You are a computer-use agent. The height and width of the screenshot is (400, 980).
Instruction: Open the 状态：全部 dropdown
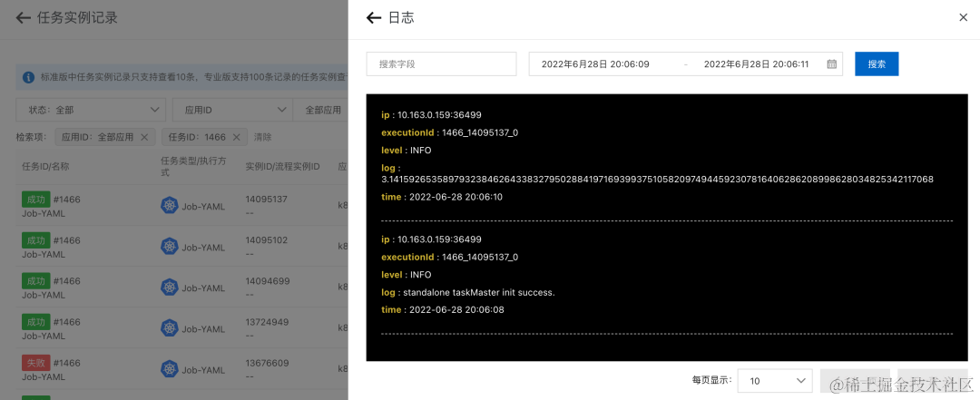pyautogui.click(x=91, y=110)
